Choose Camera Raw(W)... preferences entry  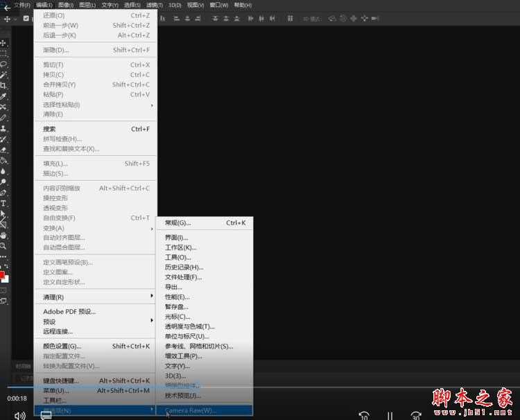(x=191, y=410)
